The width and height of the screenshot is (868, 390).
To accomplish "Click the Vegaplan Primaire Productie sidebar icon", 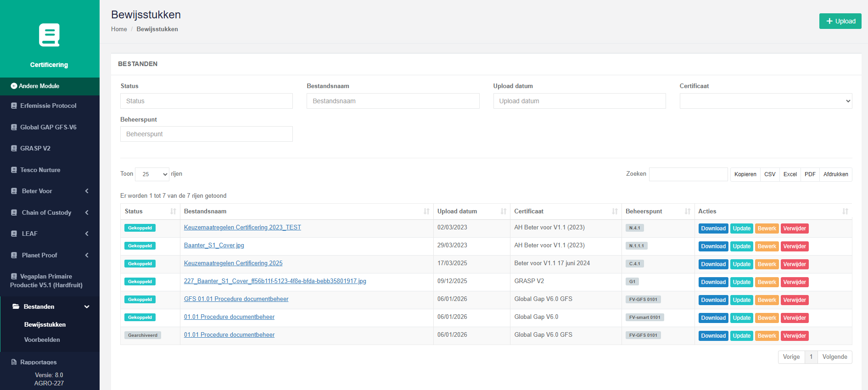I will [14, 276].
